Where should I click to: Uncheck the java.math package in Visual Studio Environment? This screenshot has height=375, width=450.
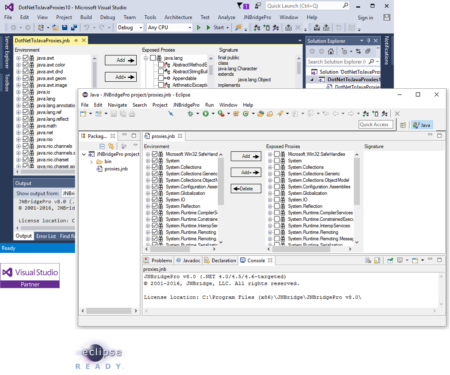[x=26, y=126]
